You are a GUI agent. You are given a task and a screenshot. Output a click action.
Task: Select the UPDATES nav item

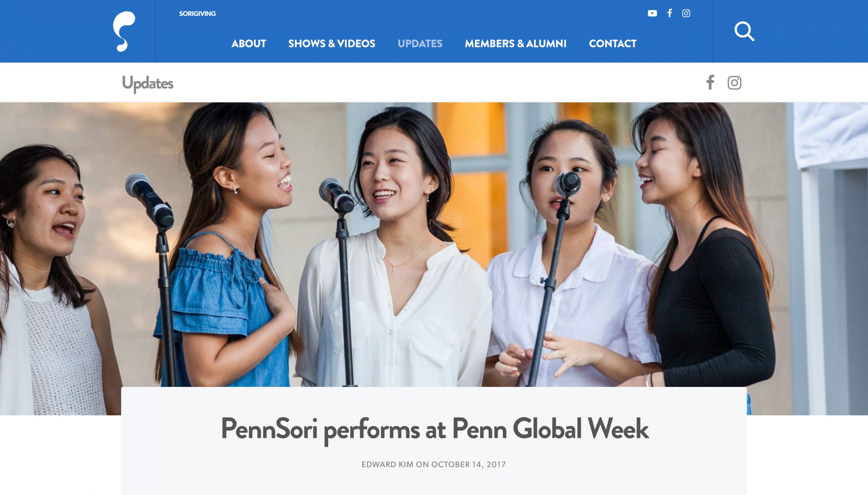pos(420,43)
